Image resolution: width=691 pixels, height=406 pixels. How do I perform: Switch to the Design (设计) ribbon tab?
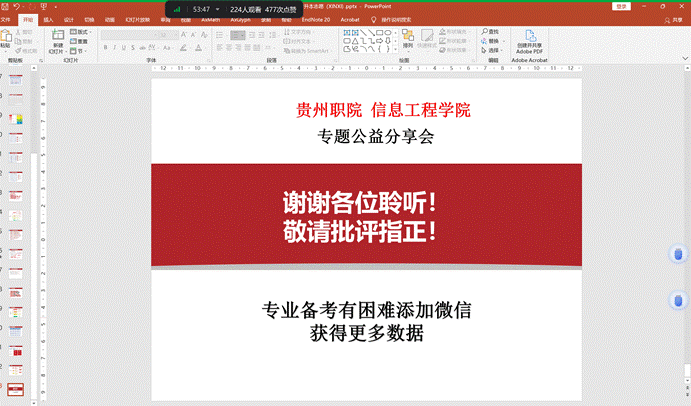(69, 19)
